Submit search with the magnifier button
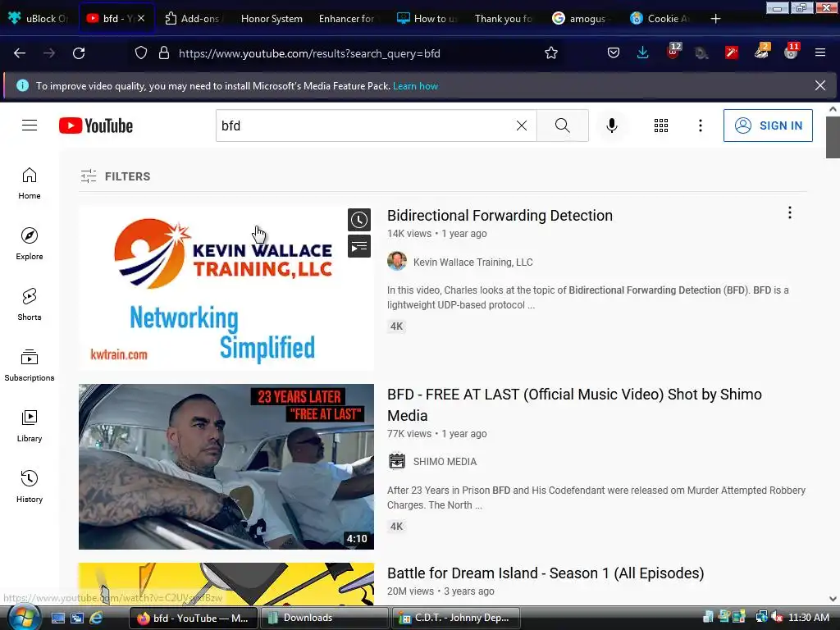840x630 pixels. pos(563,126)
